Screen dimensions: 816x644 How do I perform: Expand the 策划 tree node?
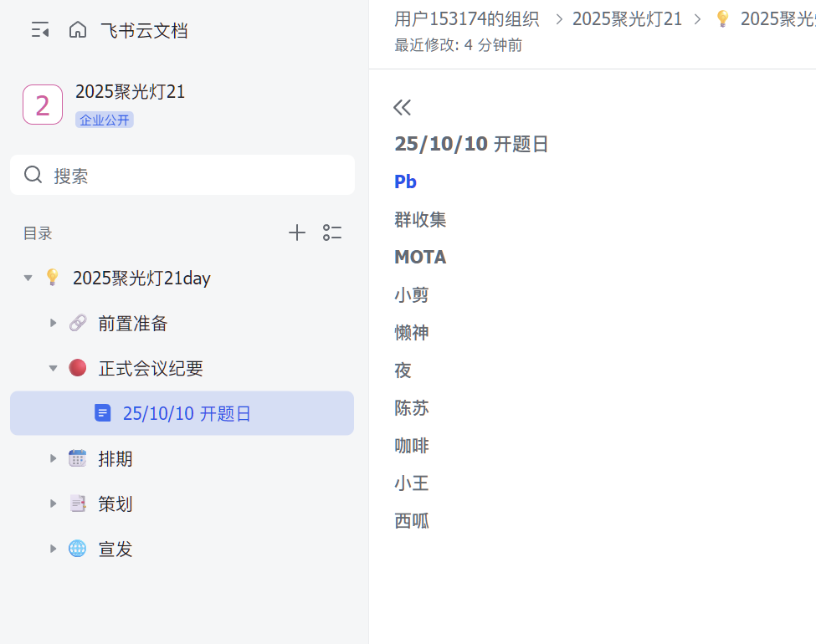[x=54, y=503]
